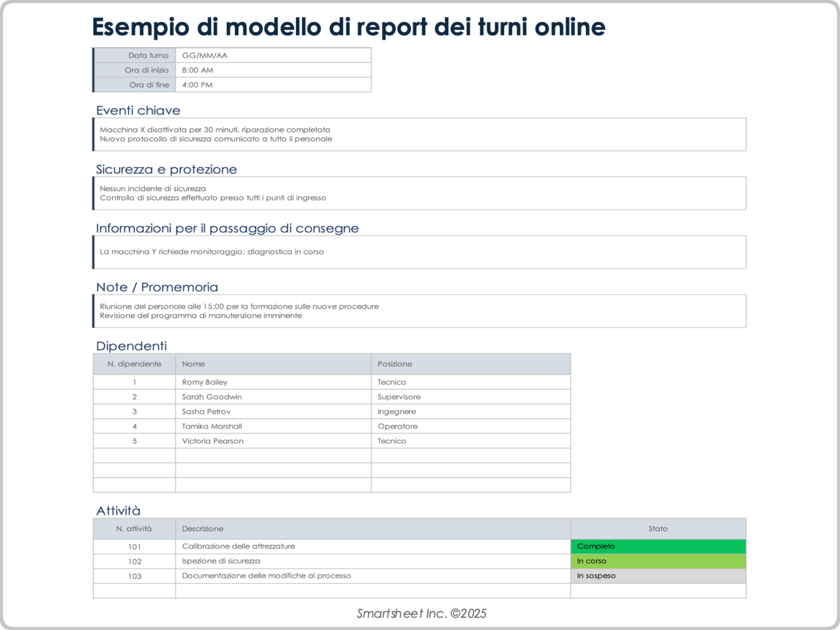The height and width of the screenshot is (630, 840).
Task: Select Victoria Pearson's Tecnico position
Action: pos(470,441)
